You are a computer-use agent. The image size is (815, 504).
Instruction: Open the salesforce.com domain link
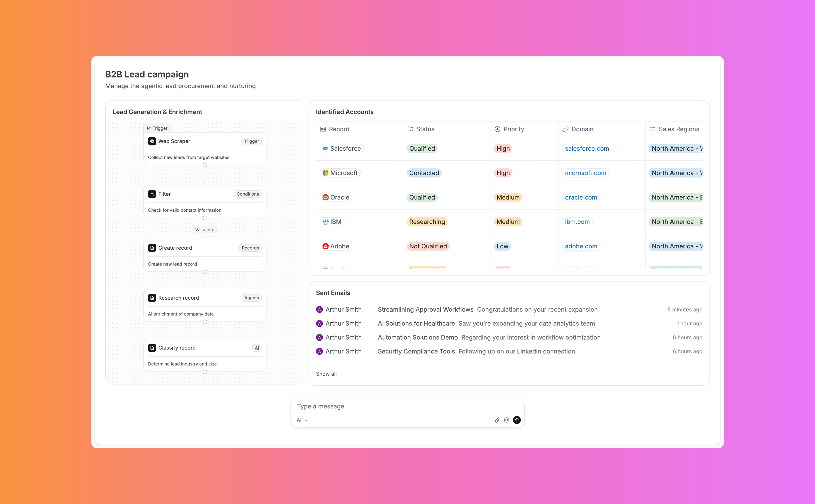point(587,149)
